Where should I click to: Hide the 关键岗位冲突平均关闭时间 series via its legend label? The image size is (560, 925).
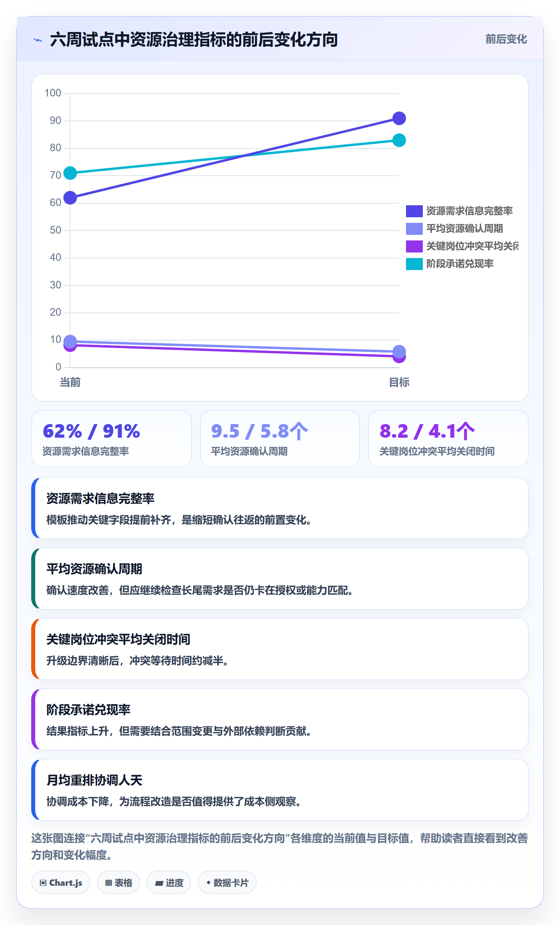472,246
